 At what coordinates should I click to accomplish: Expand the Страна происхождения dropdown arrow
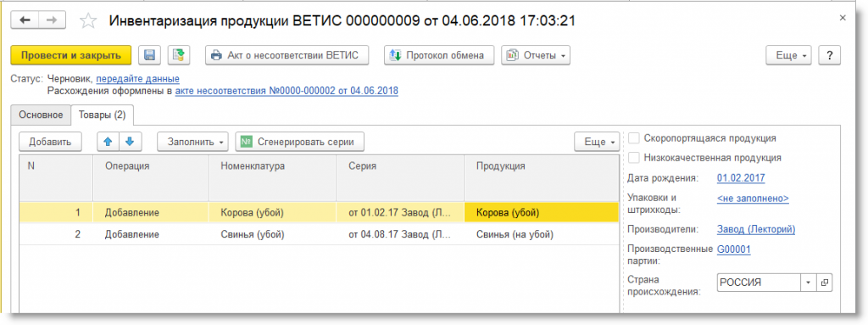click(x=808, y=283)
